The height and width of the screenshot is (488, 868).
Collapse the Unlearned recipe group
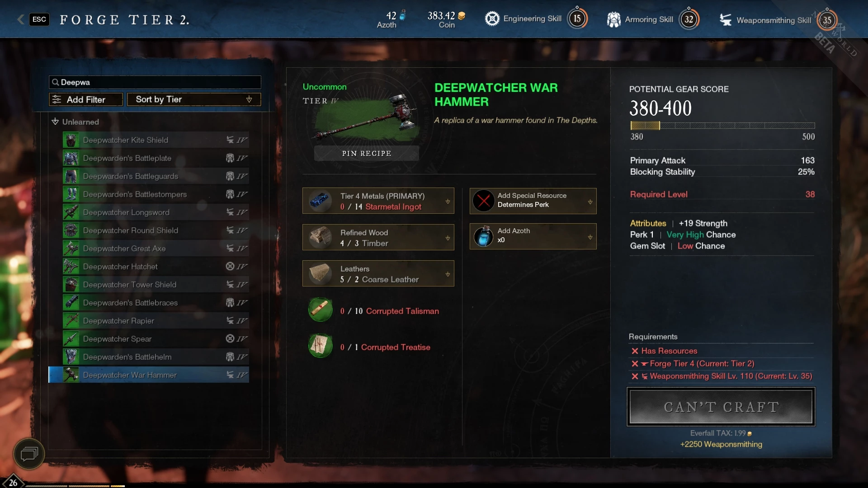[x=55, y=122]
